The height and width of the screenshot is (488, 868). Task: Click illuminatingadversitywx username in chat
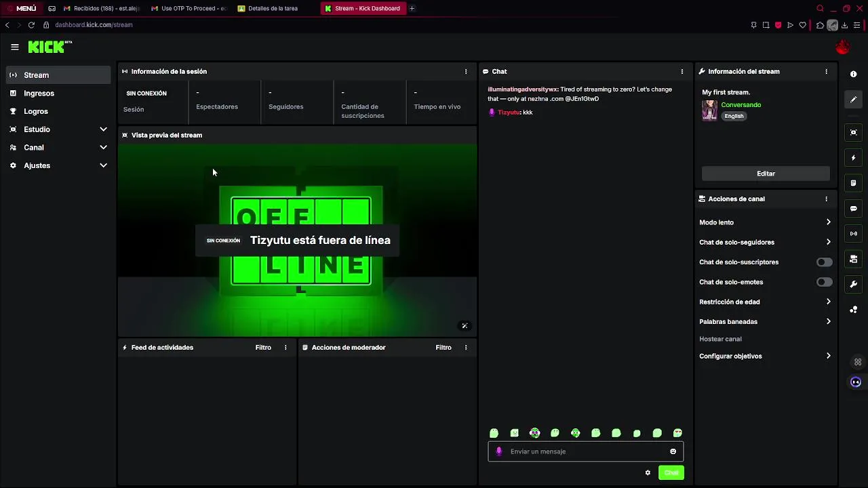[522, 89]
